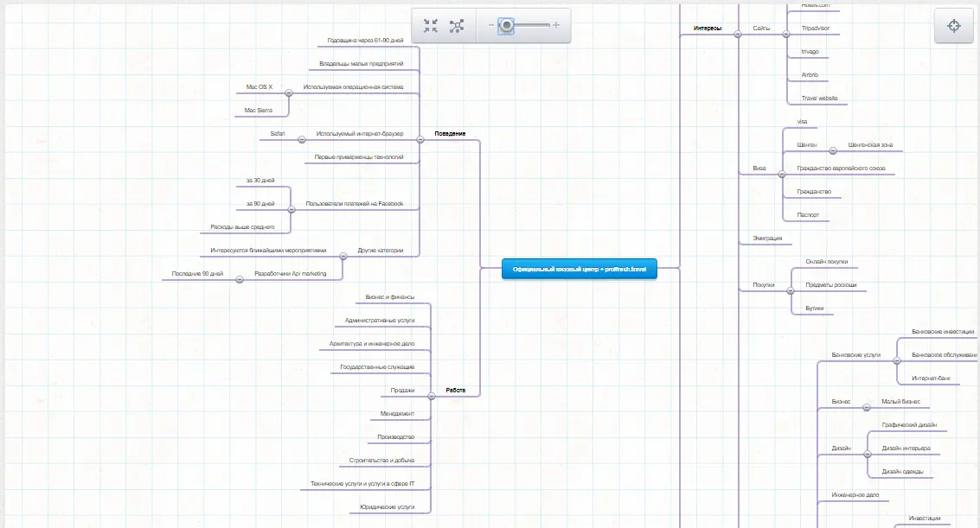Select the Эмиграция node
This screenshot has width=980, height=528.
(767, 238)
